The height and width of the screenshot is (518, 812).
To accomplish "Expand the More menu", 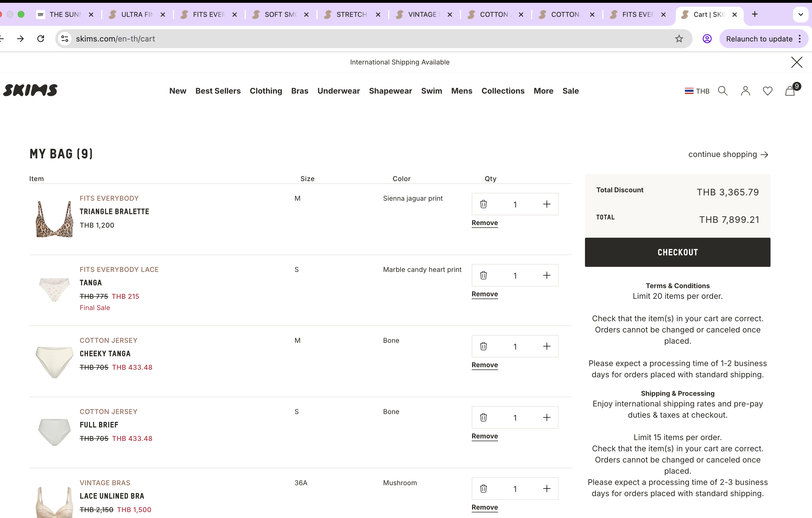I will point(543,91).
